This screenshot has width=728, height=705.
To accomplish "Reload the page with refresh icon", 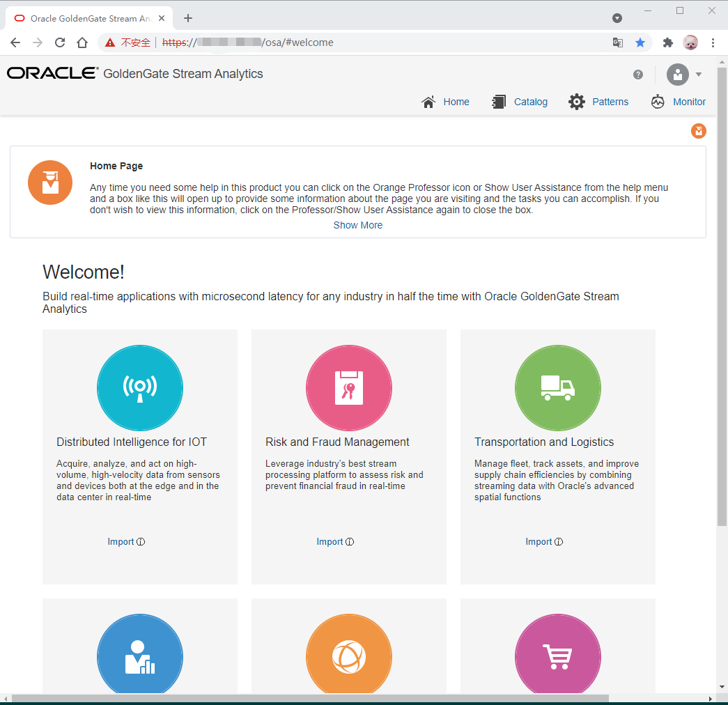I will (x=60, y=42).
